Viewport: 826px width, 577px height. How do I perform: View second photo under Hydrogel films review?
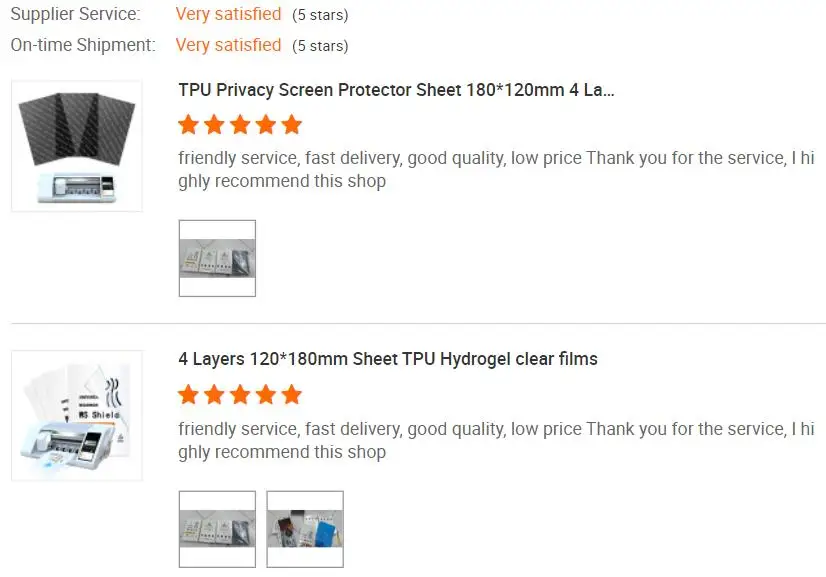point(305,528)
